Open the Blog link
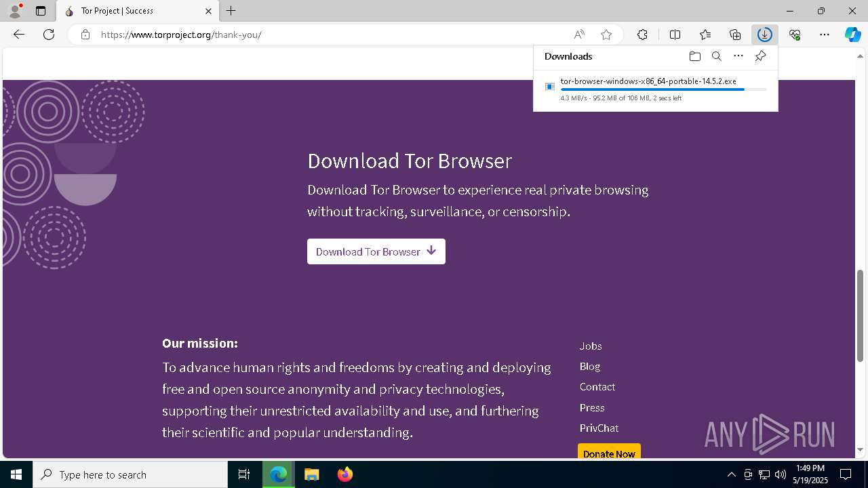The width and height of the screenshot is (868, 488). pyautogui.click(x=590, y=366)
